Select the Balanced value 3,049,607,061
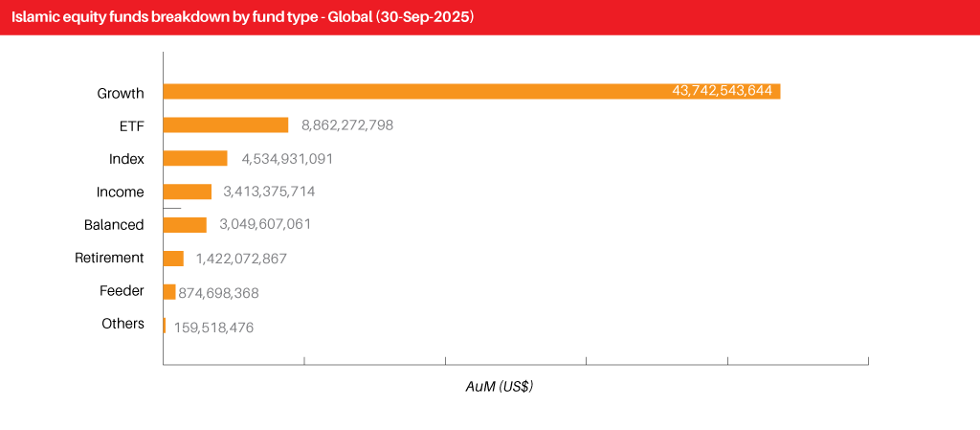Viewport: 980px width, 430px height. click(265, 225)
